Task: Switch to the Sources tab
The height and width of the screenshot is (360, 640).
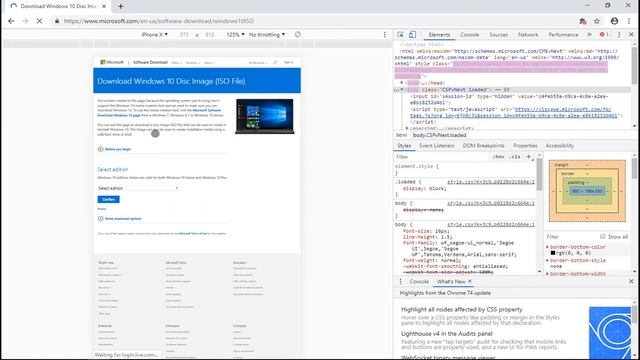Action: (498, 35)
